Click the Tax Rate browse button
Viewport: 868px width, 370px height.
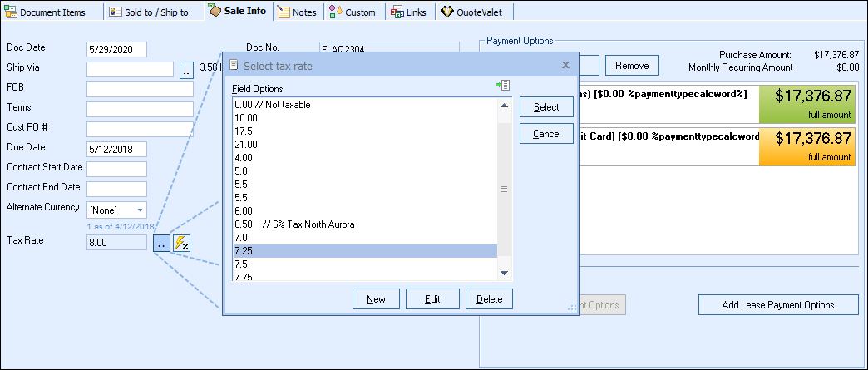pyautogui.click(x=161, y=243)
